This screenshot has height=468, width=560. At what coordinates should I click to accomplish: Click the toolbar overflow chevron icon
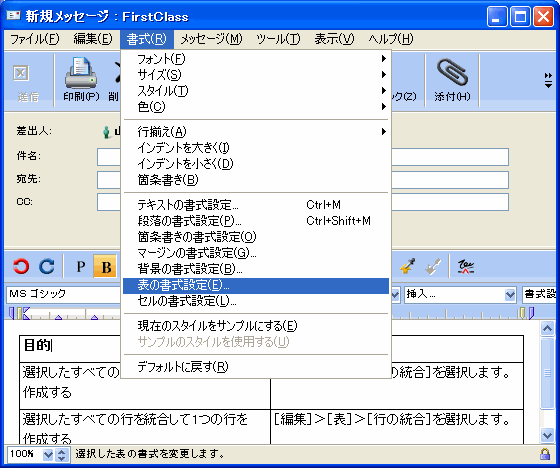pos(548,80)
